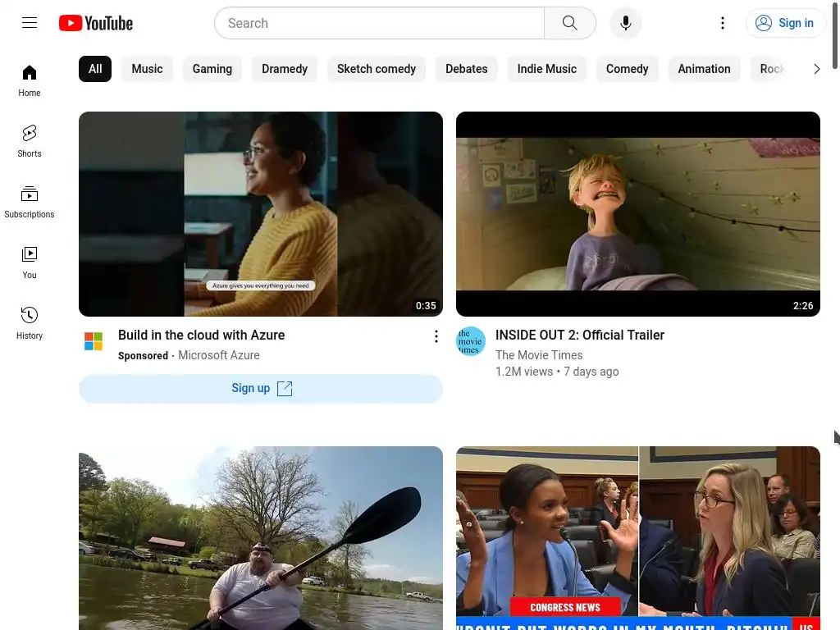Image resolution: width=840 pixels, height=630 pixels.
Task: Start voice search with microphone icon
Action: (x=625, y=23)
